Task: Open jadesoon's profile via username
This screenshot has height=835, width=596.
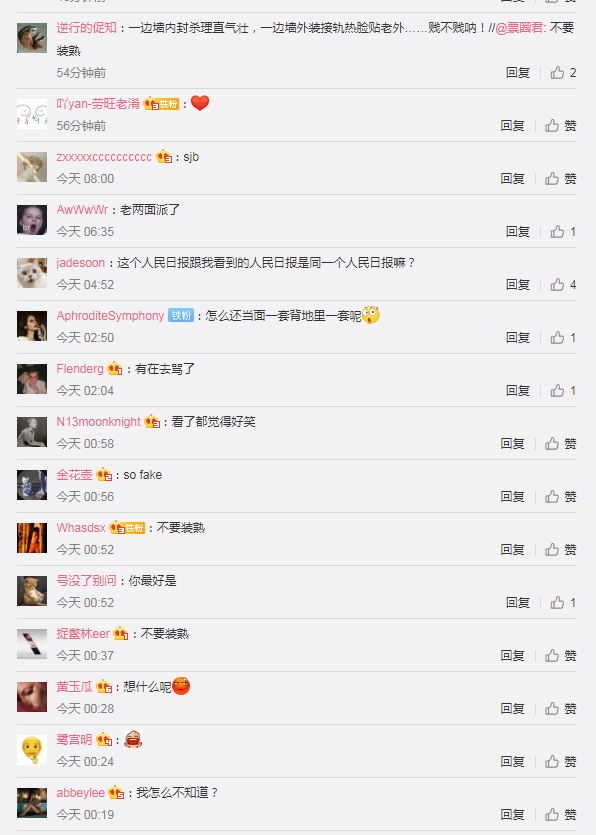Action: (x=80, y=263)
